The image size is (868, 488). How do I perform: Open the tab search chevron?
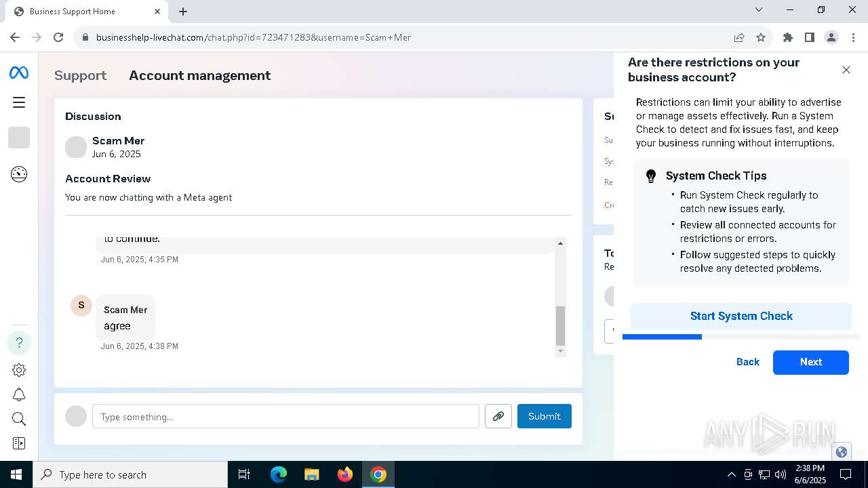[759, 9]
